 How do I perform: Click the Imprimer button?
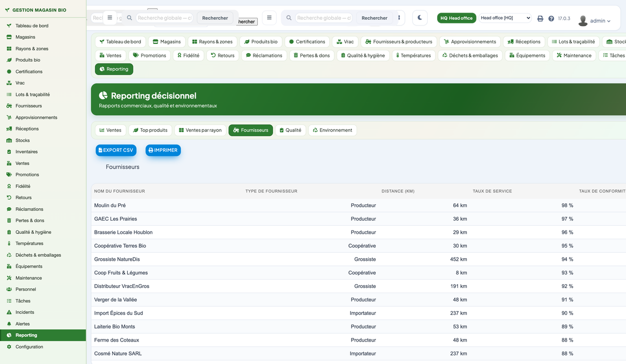pos(163,150)
